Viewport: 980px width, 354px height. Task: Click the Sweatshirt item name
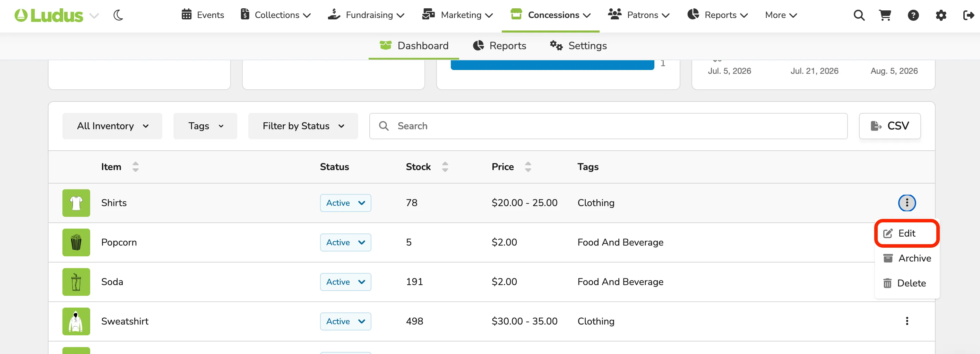pyautogui.click(x=125, y=321)
